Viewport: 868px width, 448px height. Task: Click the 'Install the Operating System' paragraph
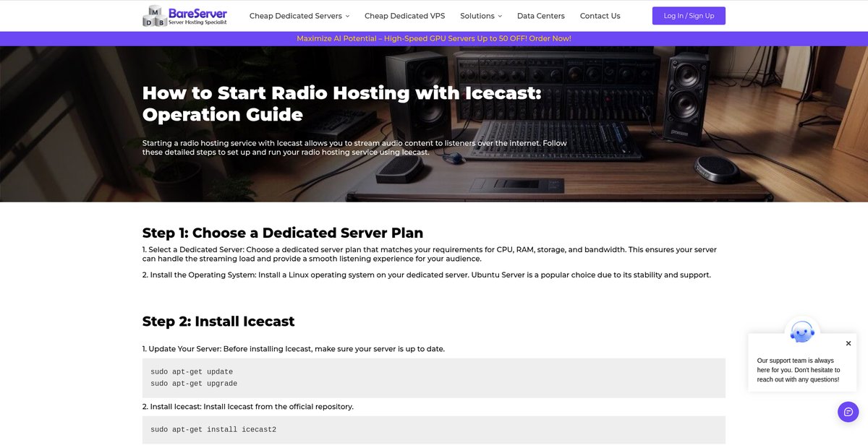(427, 275)
